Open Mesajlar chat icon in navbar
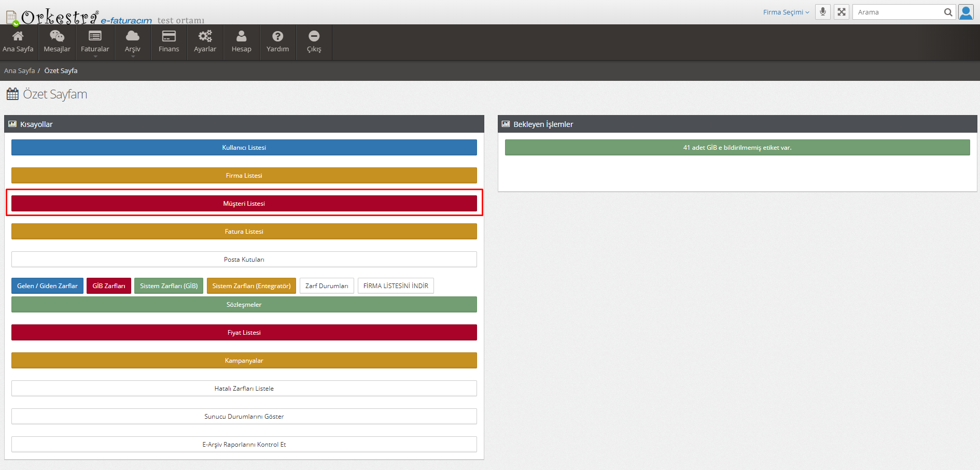The image size is (980, 470). 57,36
